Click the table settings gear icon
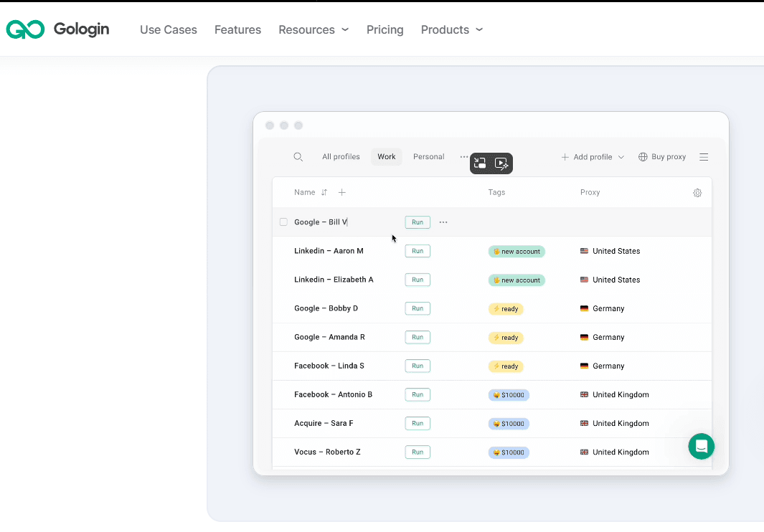Image resolution: width=764 pixels, height=532 pixels. pos(697,193)
